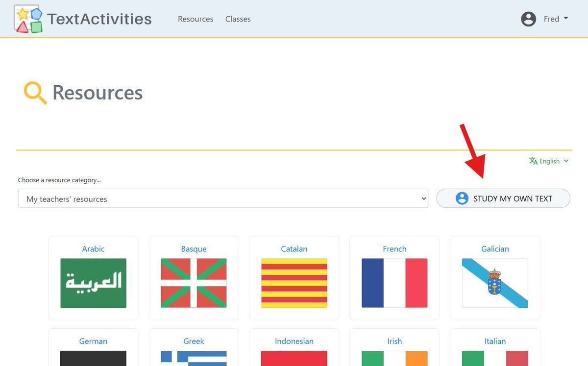The image size is (588, 366).
Task: Open the Italian language link
Action: [x=495, y=341]
